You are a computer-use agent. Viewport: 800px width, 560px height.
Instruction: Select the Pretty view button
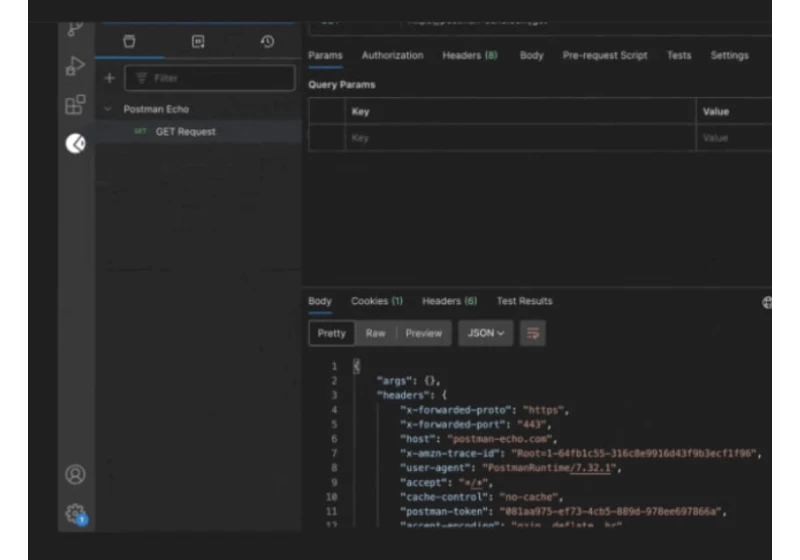[332, 333]
